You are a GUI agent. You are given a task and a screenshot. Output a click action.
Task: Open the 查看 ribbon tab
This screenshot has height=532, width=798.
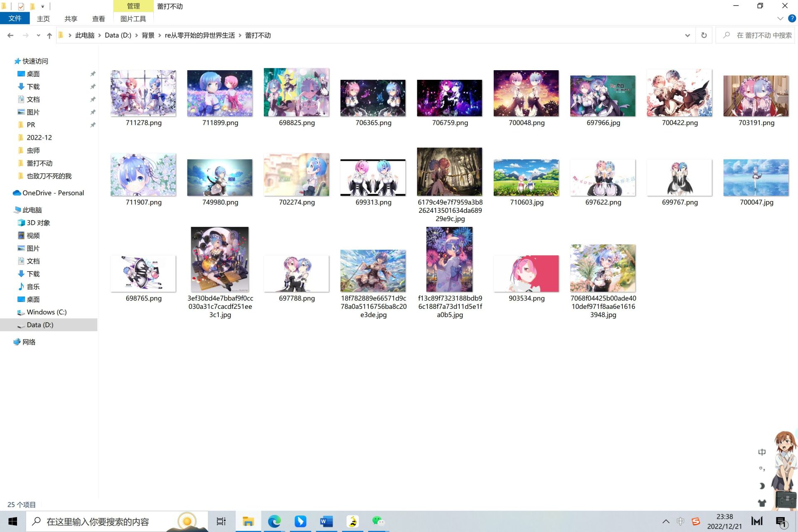point(99,19)
